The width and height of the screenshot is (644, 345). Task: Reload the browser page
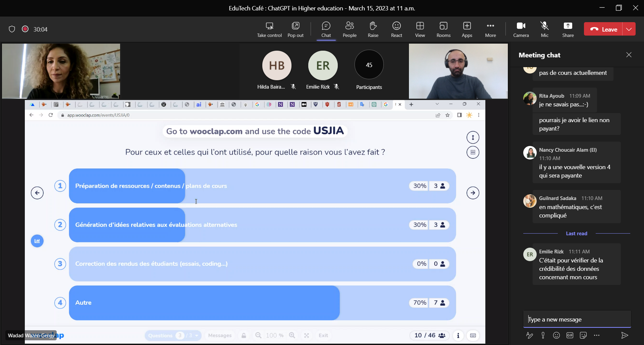51,115
